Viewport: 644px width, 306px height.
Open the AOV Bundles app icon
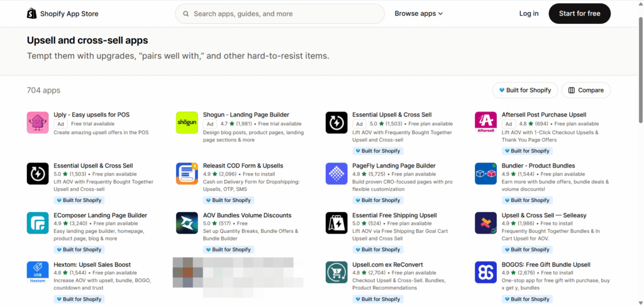pos(187,223)
